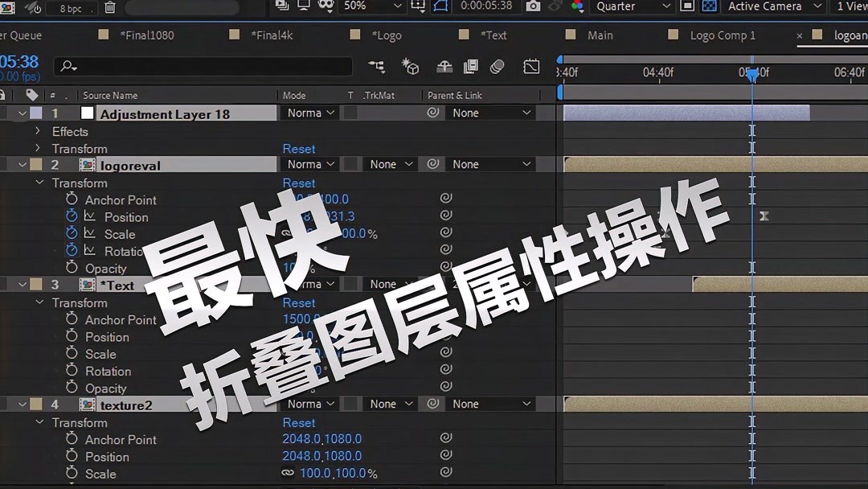Enable motion blur for the composition
The width and height of the screenshot is (868, 489).
(499, 67)
